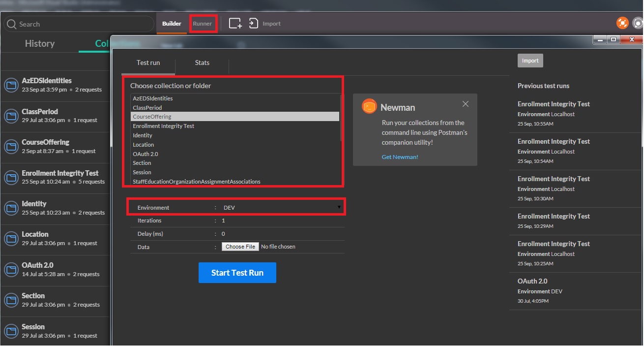The height and width of the screenshot is (347, 644).
Task: Open previous test run from 10:54AM
Action: (x=575, y=151)
